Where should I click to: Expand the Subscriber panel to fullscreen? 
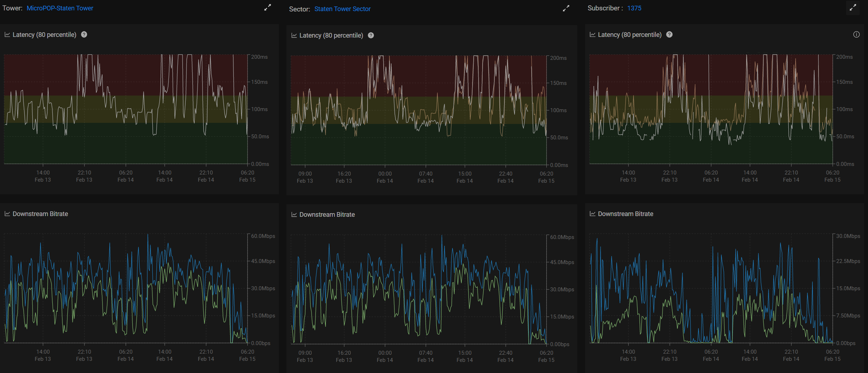[x=853, y=8]
